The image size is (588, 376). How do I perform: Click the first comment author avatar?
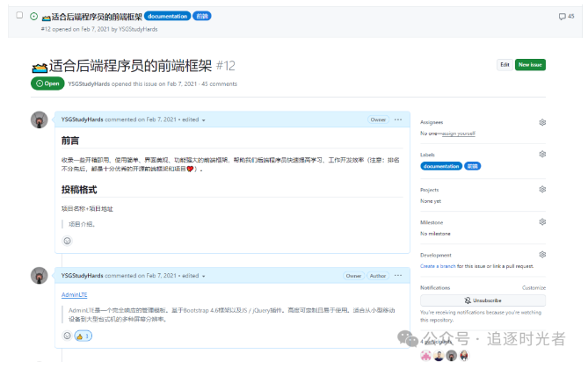(x=40, y=119)
